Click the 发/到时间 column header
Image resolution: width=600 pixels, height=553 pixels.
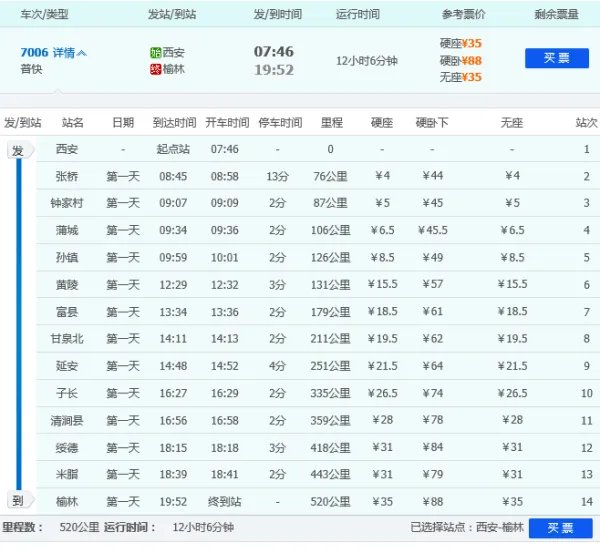(x=278, y=15)
